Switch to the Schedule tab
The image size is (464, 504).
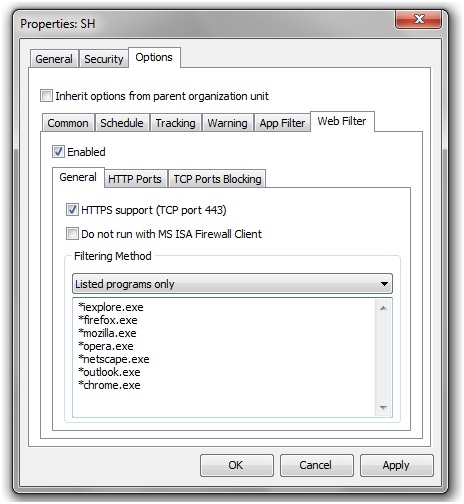coord(122,123)
